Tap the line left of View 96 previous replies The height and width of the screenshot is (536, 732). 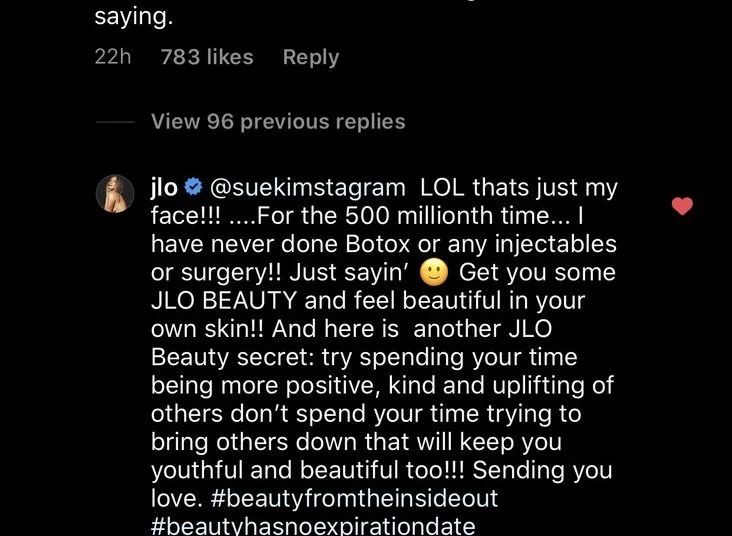coord(115,122)
